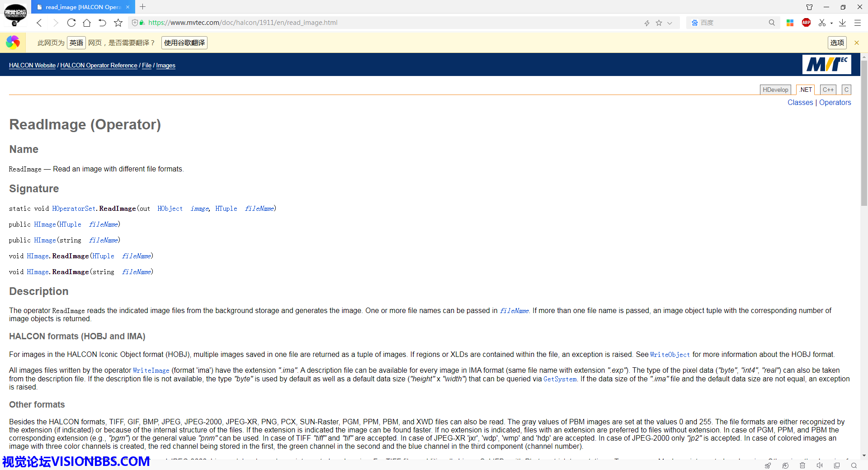Open the browser hamburger main menu
The width and height of the screenshot is (868, 470).
[x=857, y=23]
